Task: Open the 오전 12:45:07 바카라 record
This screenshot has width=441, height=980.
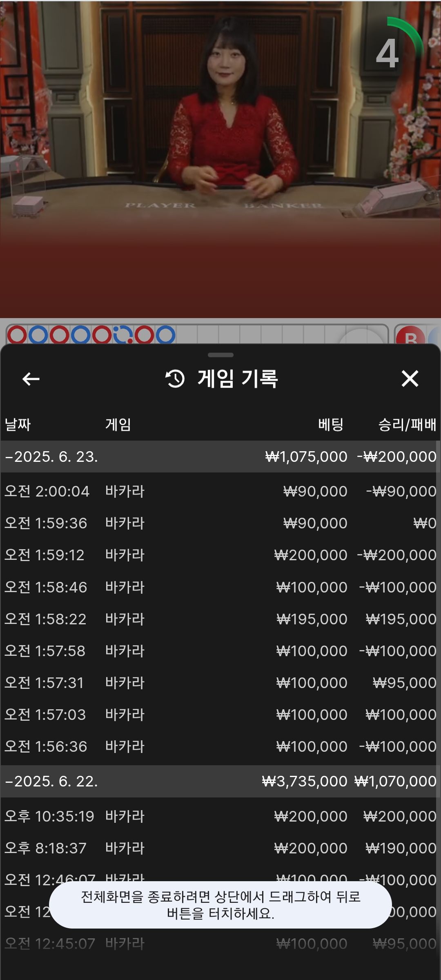Action: click(x=220, y=944)
